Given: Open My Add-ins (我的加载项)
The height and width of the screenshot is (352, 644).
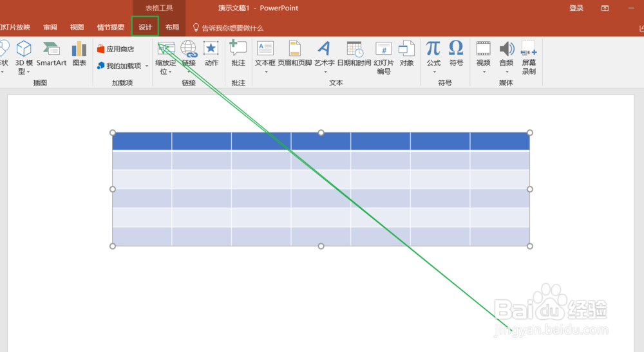Looking at the screenshot, I should coord(120,66).
